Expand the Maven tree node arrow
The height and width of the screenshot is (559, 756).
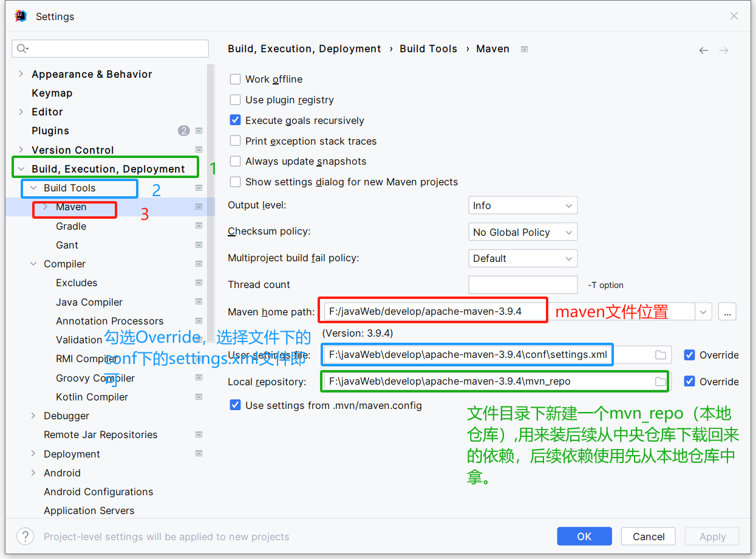[46, 207]
